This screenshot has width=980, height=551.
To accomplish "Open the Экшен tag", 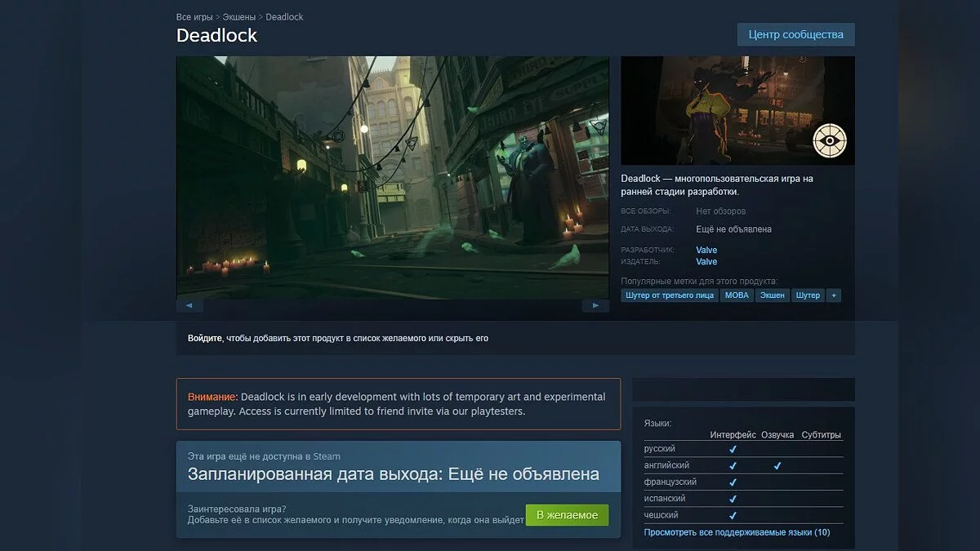I will (772, 295).
